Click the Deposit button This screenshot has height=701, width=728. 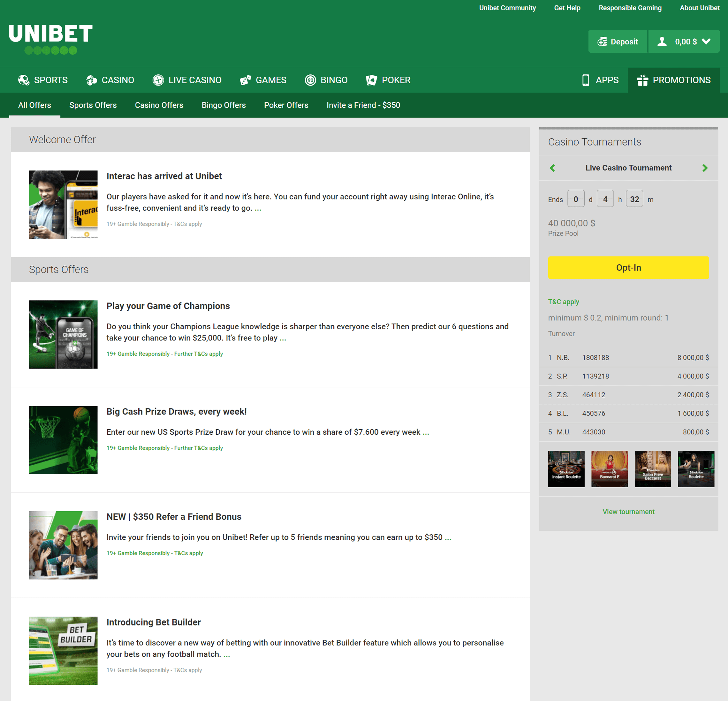[617, 41]
